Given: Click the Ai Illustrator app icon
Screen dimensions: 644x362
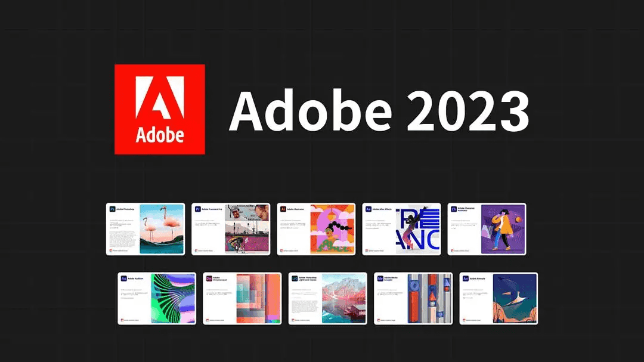Looking at the screenshot, I should (283, 209).
